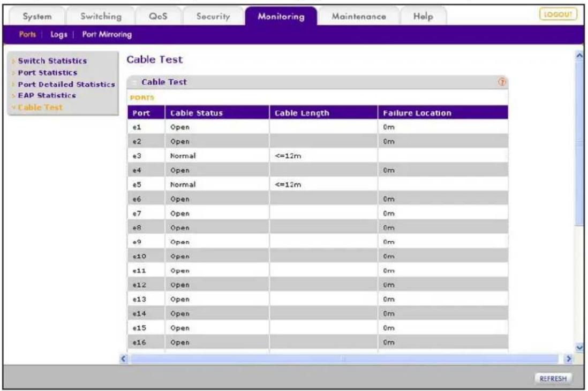Select port e8 cell

click(x=146, y=227)
